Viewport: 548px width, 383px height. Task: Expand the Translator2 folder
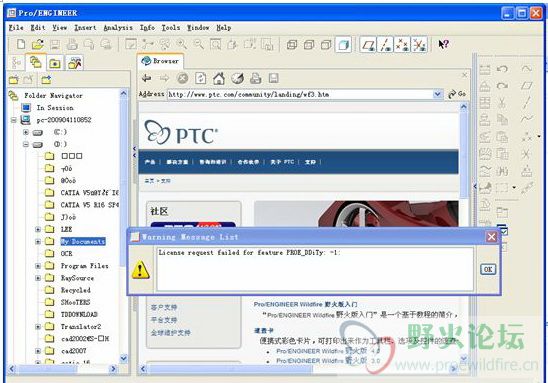[38, 327]
